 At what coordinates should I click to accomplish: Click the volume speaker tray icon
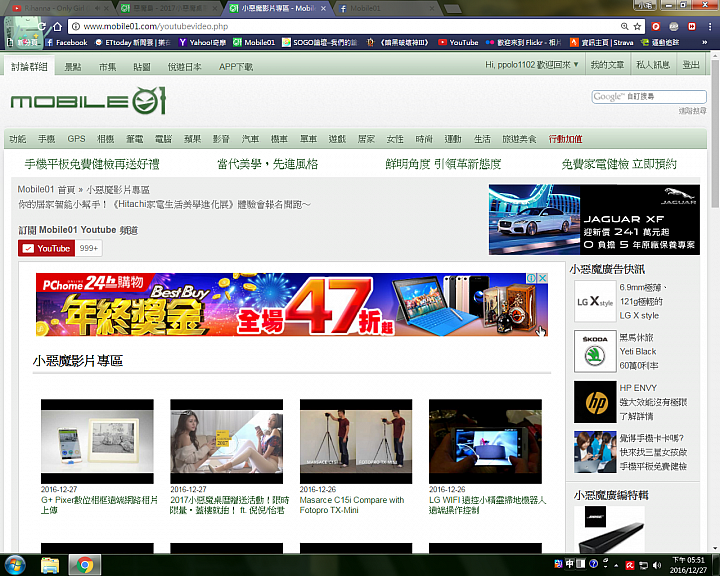click(x=657, y=565)
